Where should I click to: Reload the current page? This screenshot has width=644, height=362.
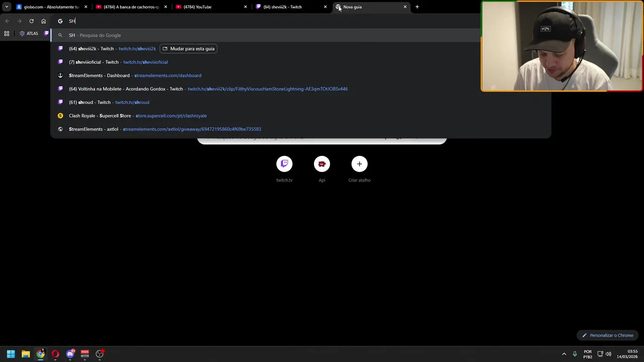click(31, 21)
